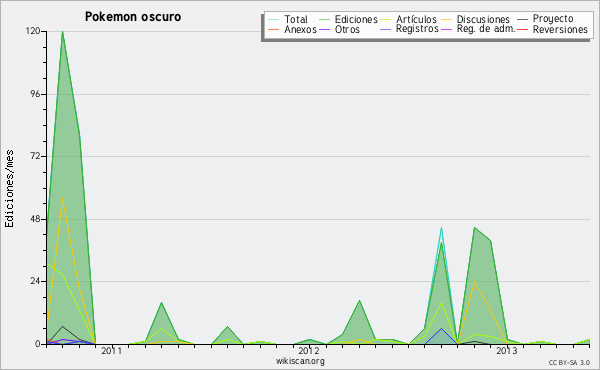The image size is (600, 370).
Task: Select the 'Reg. de adm.' legend entry
Action: 486,29
